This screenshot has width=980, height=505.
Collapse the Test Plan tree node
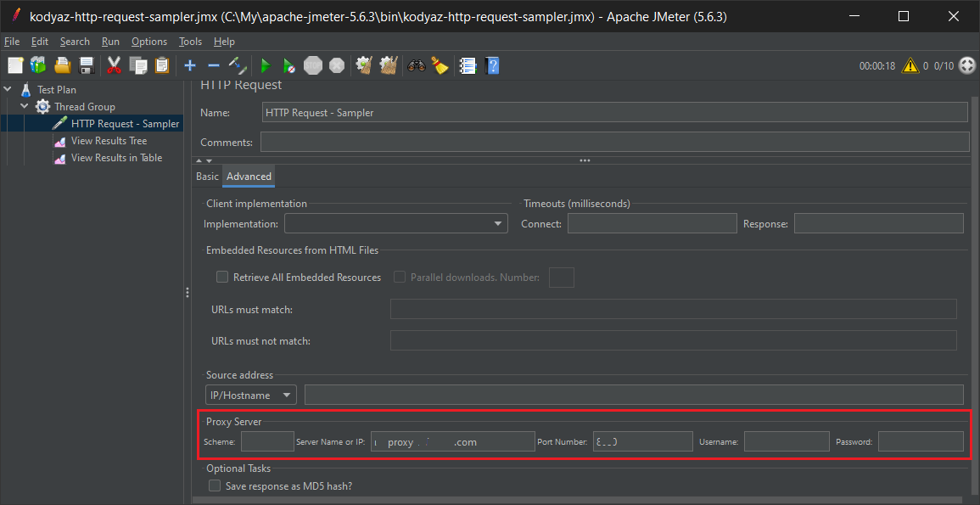click(8, 89)
